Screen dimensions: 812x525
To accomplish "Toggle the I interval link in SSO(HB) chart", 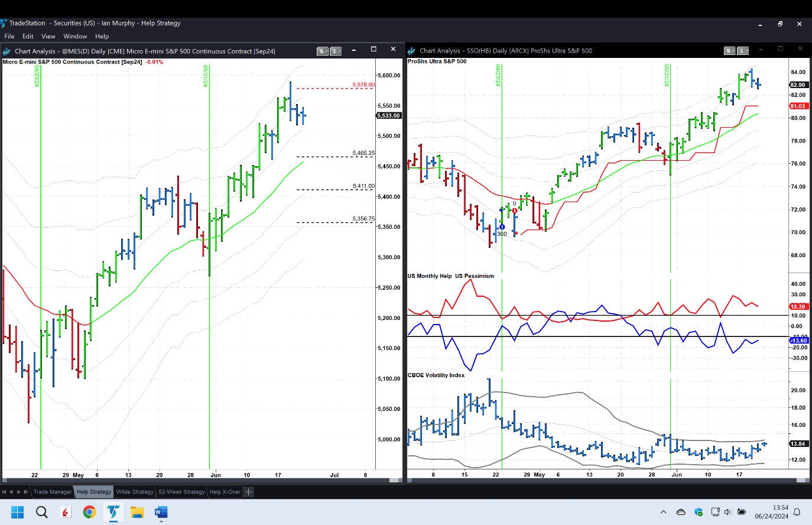I will click(x=743, y=51).
